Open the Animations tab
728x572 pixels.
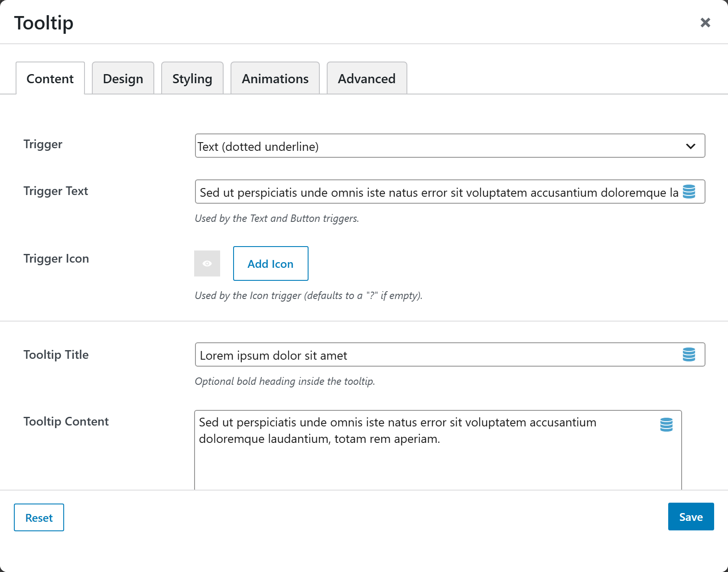click(x=275, y=78)
